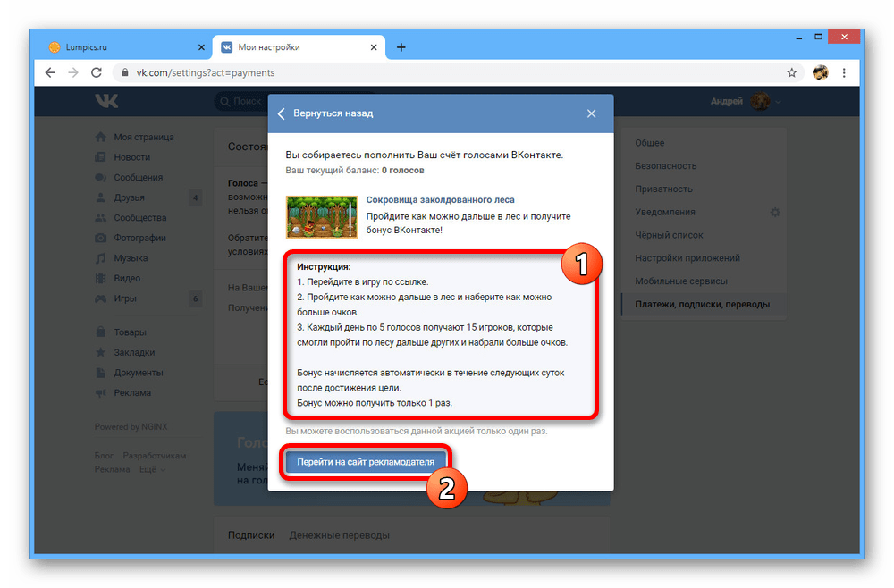Close the payment dialog with X
894x588 pixels.
pyautogui.click(x=591, y=113)
